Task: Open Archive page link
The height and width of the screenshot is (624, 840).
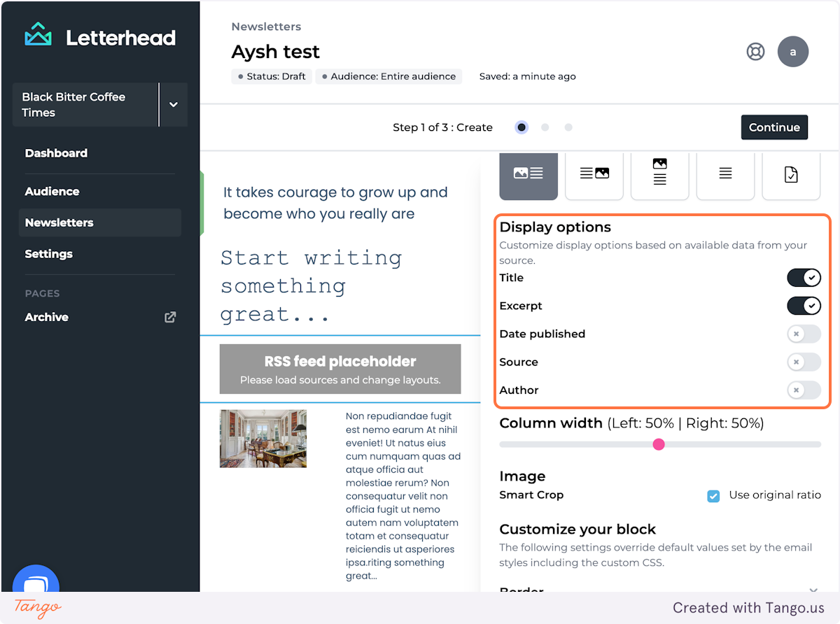Action: coord(46,317)
